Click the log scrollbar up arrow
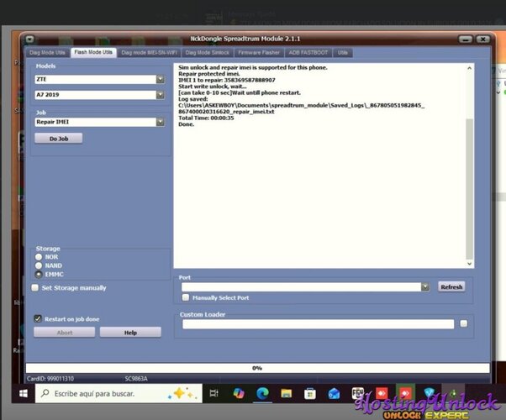The height and width of the screenshot is (420, 506). click(x=470, y=68)
